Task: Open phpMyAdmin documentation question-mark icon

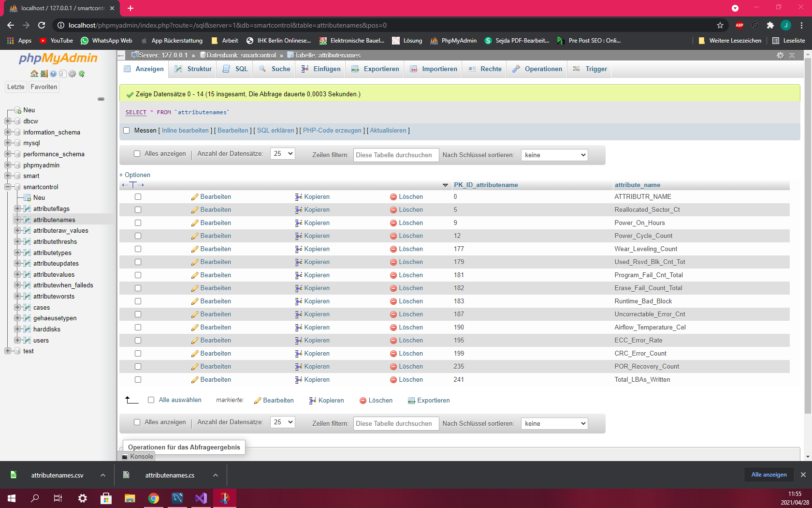Action: tap(53, 74)
